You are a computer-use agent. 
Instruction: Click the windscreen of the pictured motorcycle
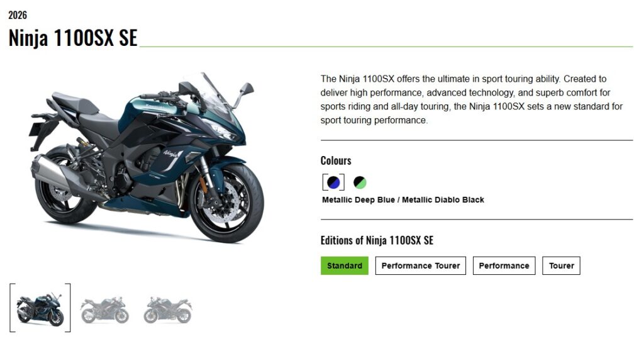(x=214, y=96)
